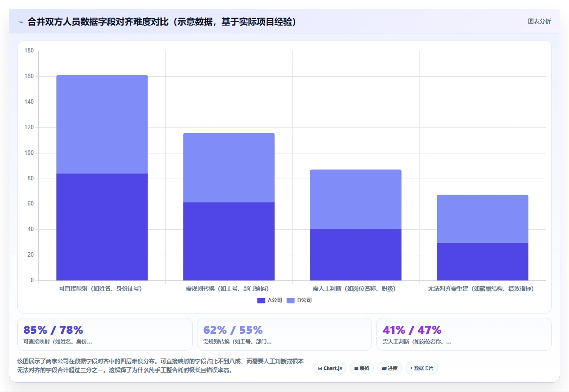This screenshot has width=569, height=392.
Task: Click B公司 bar segment for 需人工判断
Action: (356, 199)
